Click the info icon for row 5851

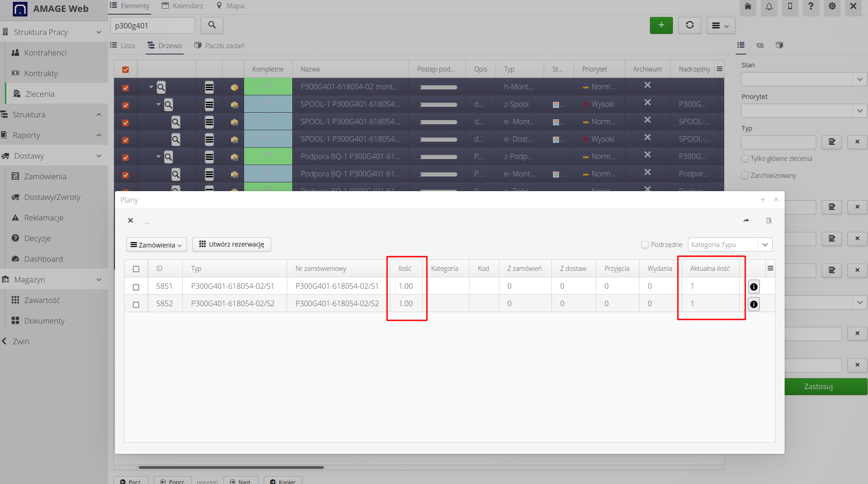click(753, 287)
